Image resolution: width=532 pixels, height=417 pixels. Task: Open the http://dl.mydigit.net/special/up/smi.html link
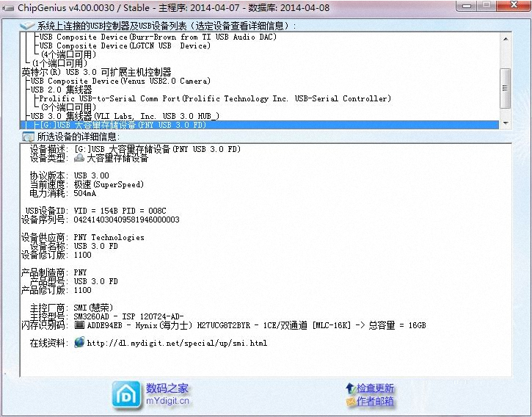coord(177,343)
